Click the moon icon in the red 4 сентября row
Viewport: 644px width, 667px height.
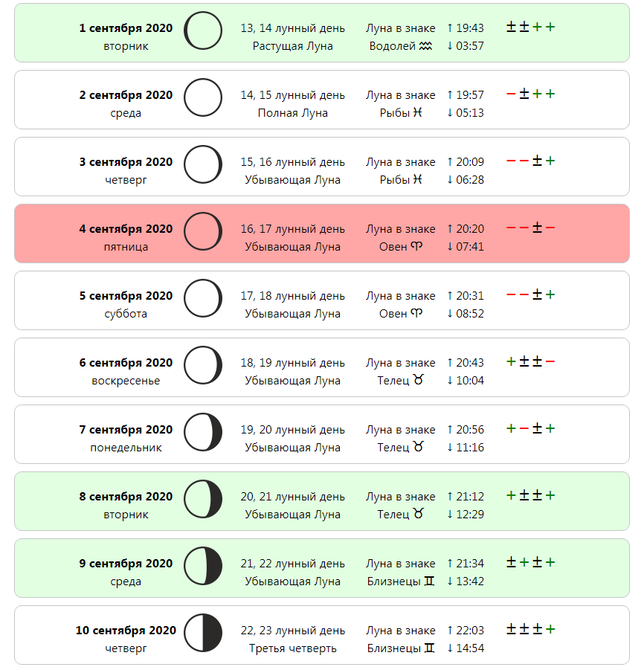[203, 231]
